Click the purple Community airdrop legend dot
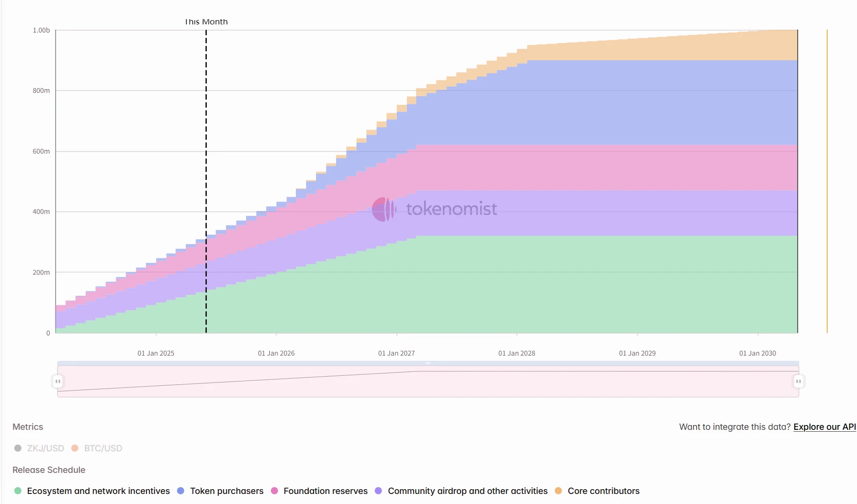This screenshot has width=857, height=504. coord(378,491)
